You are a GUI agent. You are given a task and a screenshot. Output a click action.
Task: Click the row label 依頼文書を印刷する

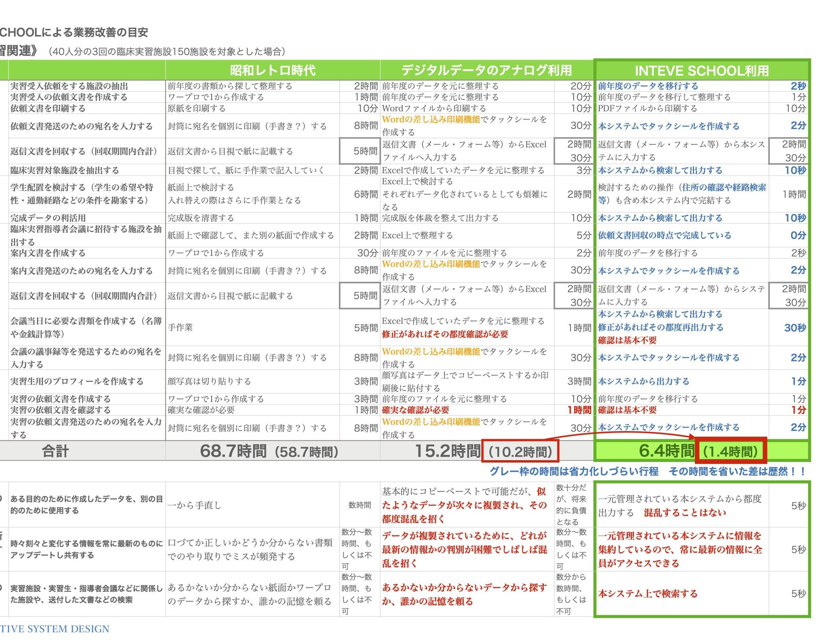48,109
